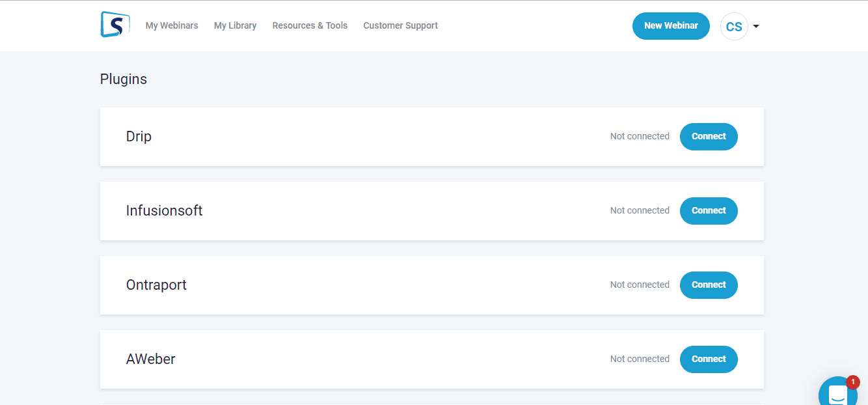Click the blue S logo icon

[x=115, y=25]
